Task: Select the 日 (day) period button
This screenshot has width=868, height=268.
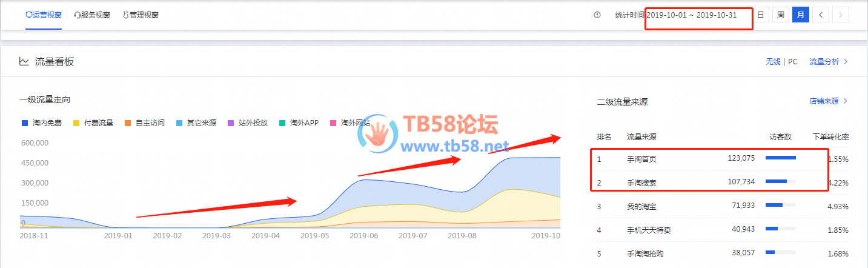Action: click(x=760, y=15)
